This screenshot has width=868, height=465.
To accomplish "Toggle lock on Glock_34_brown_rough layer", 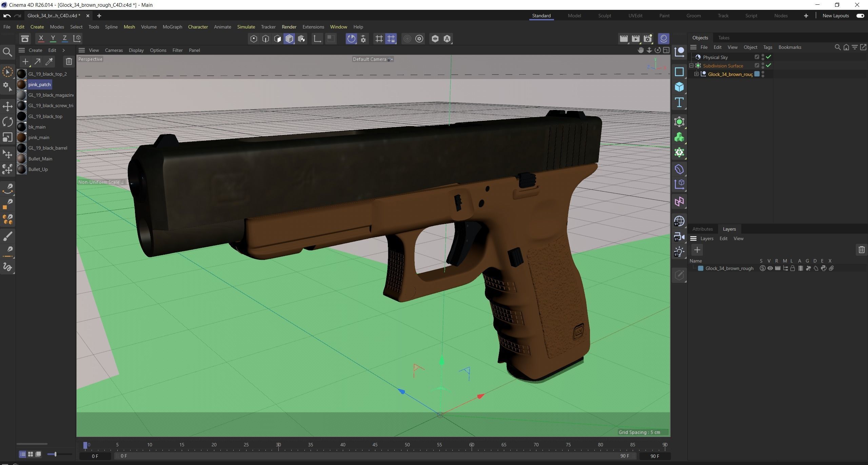I will coord(792,268).
